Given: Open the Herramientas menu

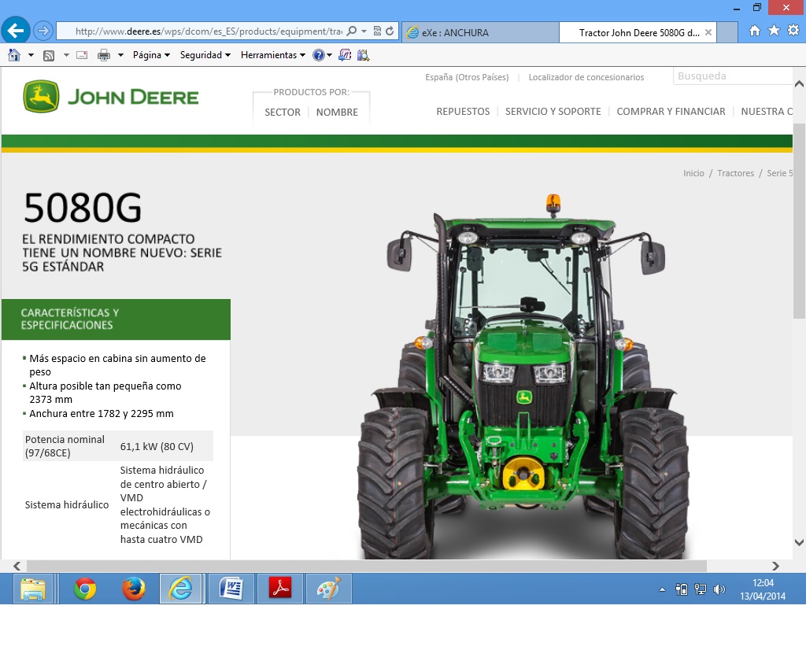Looking at the screenshot, I should [x=273, y=55].
